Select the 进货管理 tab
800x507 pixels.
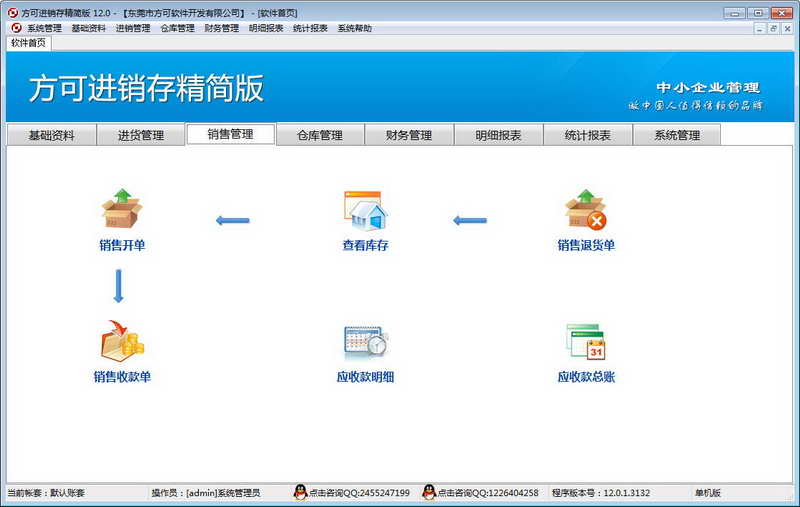(x=140, y=136)
